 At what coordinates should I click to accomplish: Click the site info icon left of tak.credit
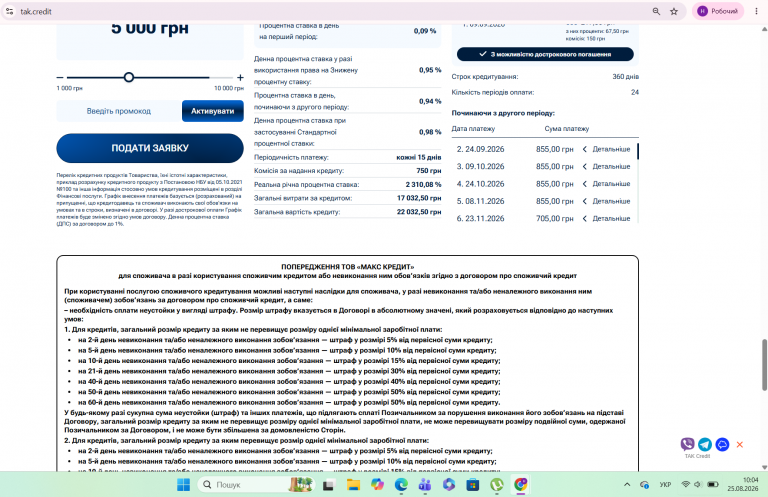click(9, 11)
